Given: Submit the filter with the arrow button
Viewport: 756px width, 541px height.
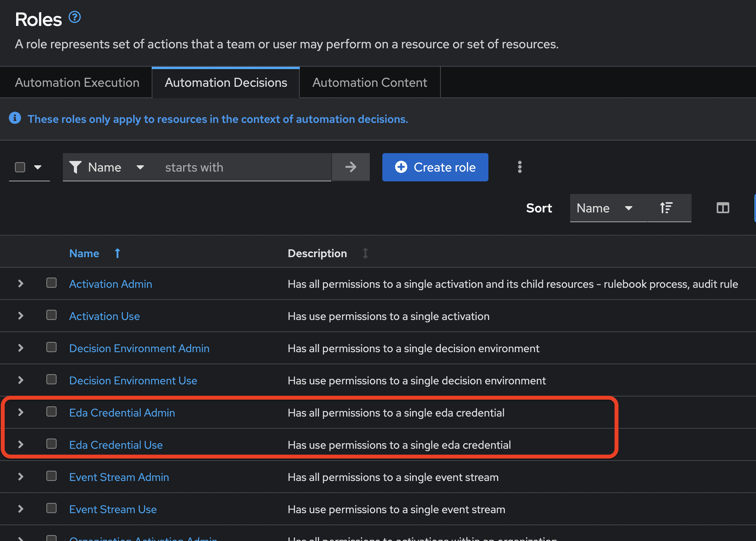Looking at the screenshot, I should click(350, 167).
